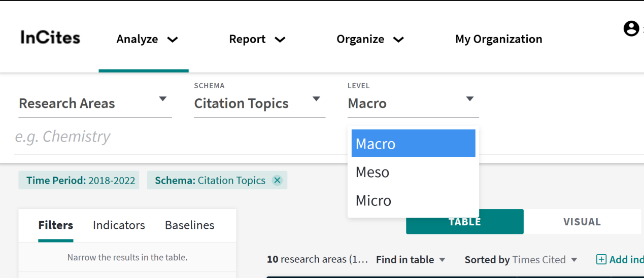644x278 pixels.
Task: Click the Time Period 2018-2022 chip
Action: click(x=81, y=180)
